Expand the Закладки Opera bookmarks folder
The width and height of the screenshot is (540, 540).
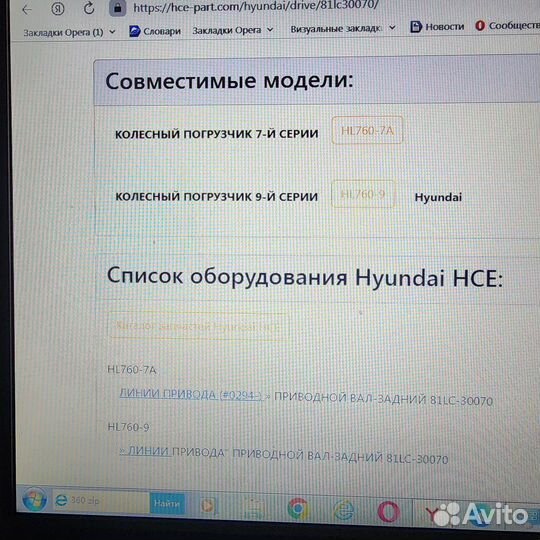(x=232, y=30)
